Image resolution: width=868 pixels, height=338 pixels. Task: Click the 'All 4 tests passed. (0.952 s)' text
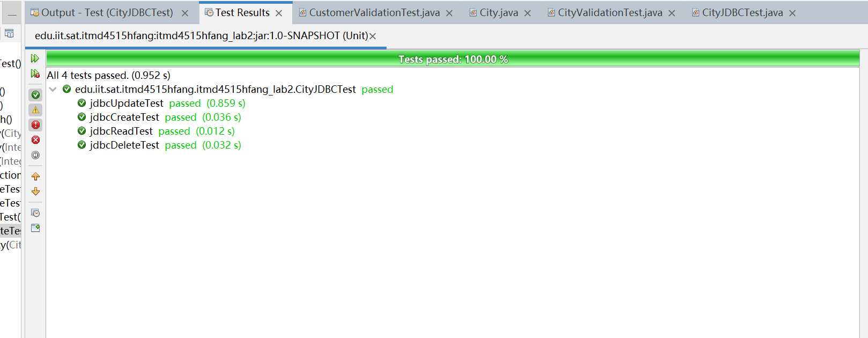(x=109, y=76)
